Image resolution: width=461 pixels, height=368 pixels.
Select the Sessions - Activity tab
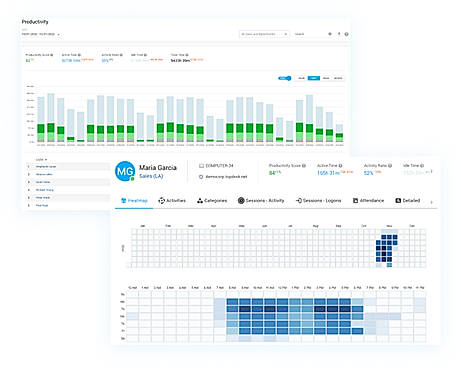[261, 201]
